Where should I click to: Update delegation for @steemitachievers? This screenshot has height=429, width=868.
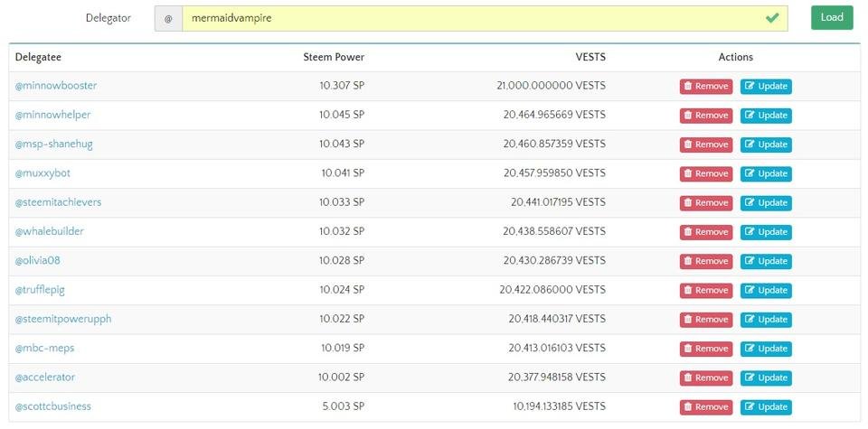click(766, 203)
